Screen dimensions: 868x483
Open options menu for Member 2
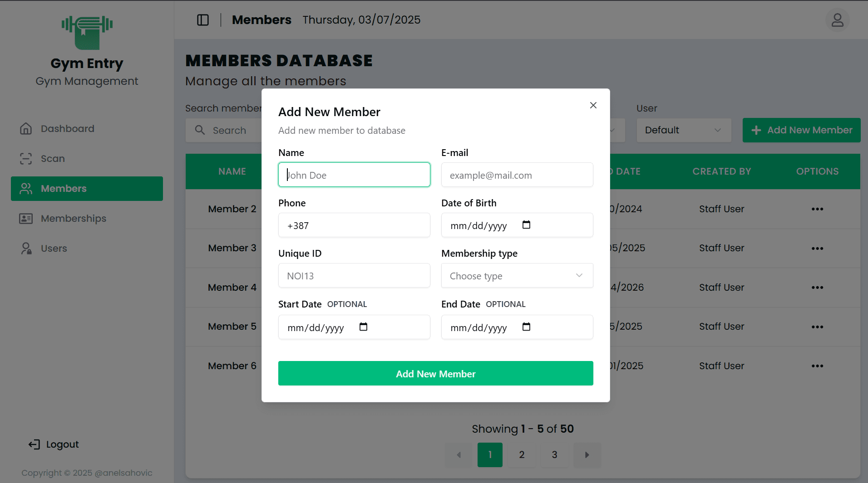[x=817, y=209]
